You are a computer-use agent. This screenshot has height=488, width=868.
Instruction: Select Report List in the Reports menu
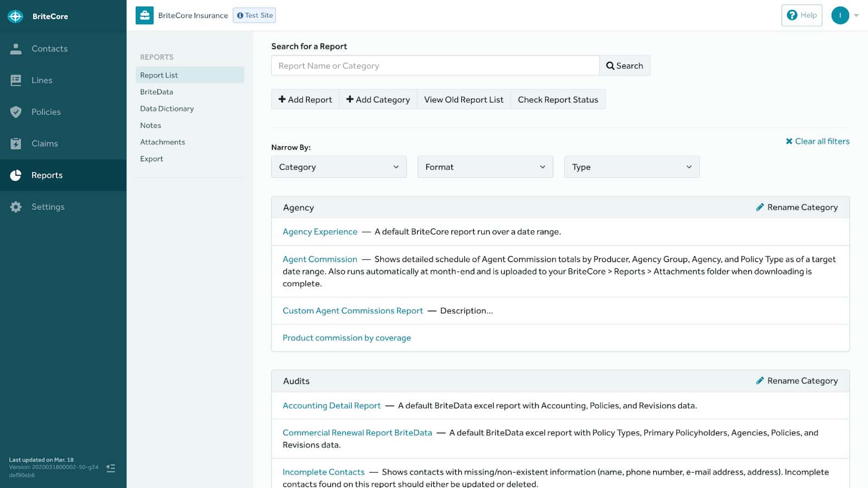click(190, 75)
